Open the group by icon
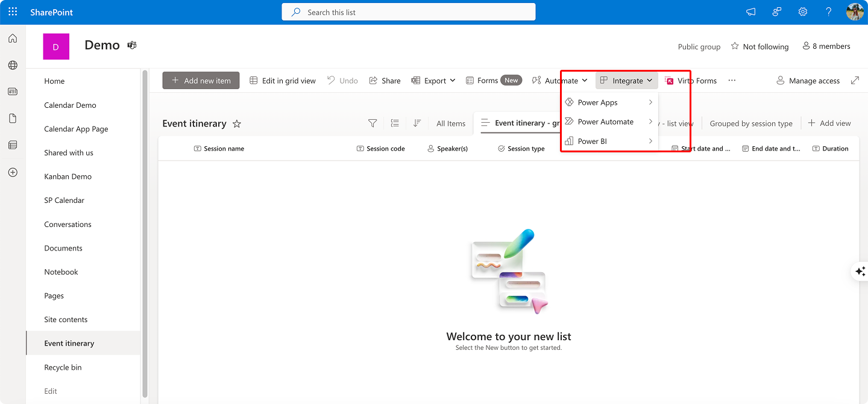 [x=395, y=123]
